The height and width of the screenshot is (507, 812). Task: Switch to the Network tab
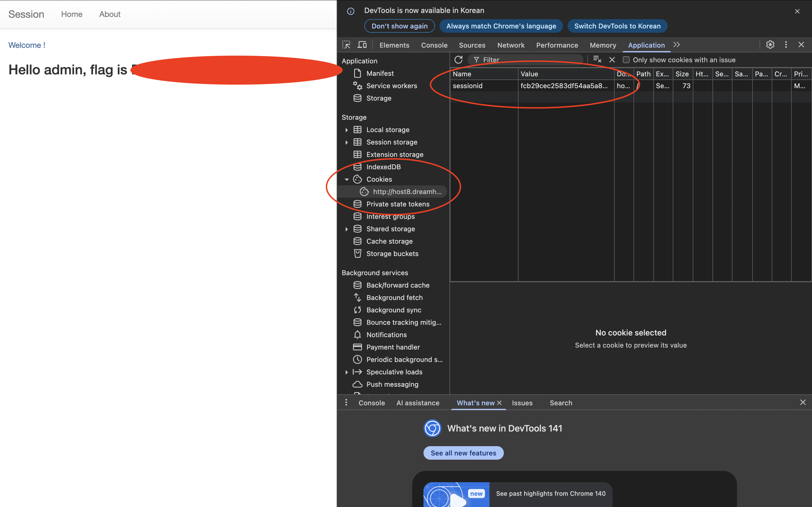[x=510, y=45]
